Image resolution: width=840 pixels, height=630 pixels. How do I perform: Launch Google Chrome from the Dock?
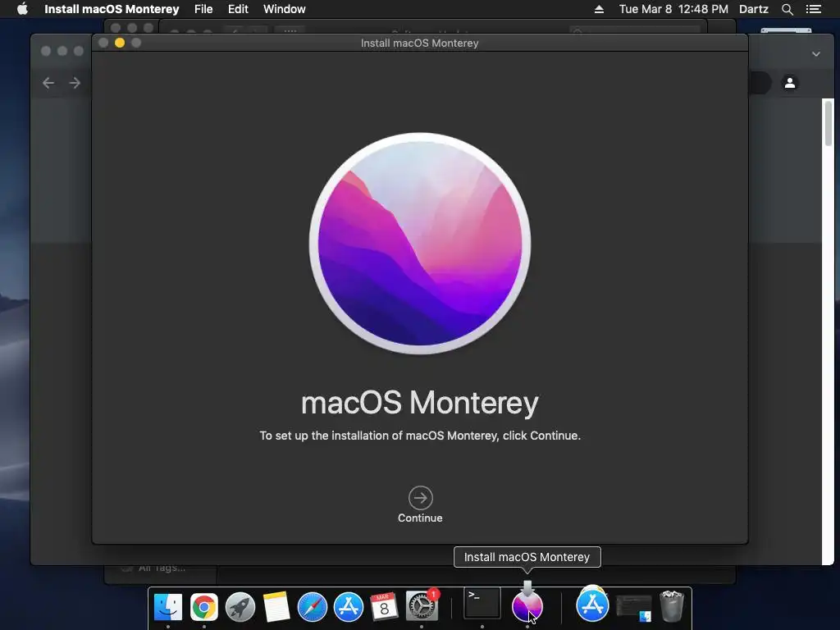click(x=204, y=606)
